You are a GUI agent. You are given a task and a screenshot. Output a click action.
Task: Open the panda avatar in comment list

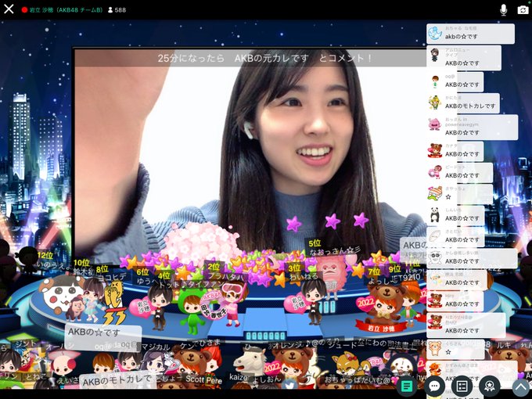tap(435, 215)
